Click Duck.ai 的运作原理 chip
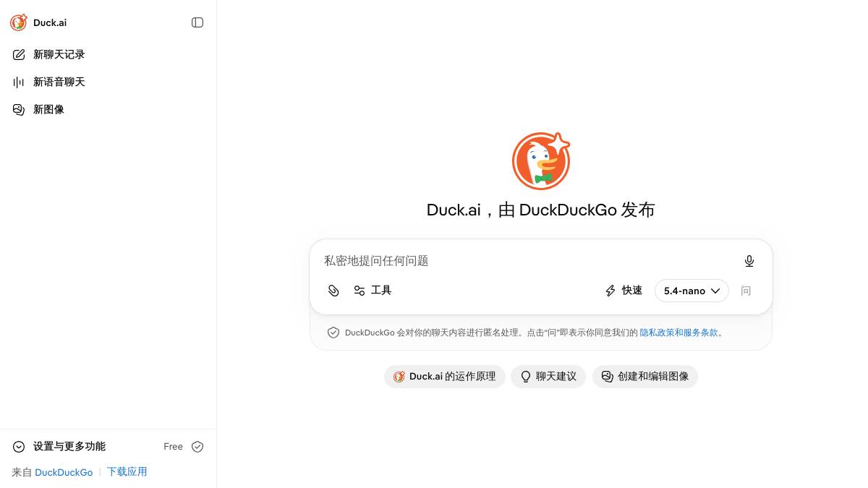 click(445, 377)
